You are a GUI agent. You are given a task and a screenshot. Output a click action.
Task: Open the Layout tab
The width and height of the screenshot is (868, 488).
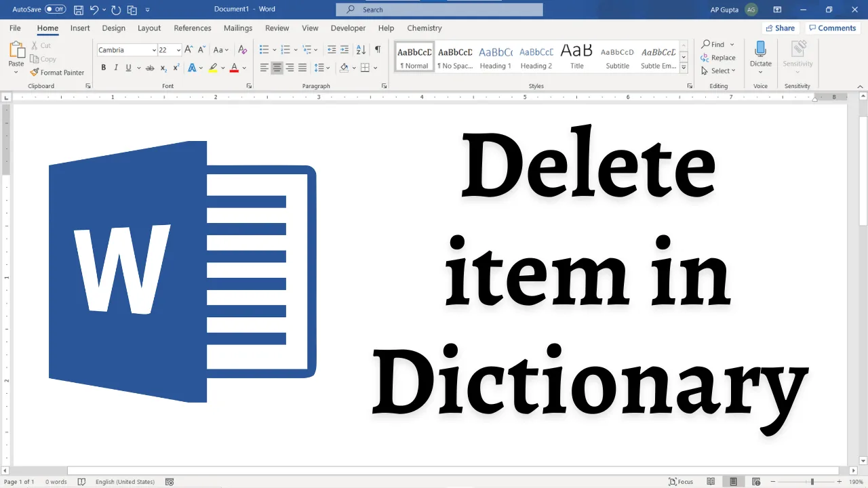(x=149, y=28)
